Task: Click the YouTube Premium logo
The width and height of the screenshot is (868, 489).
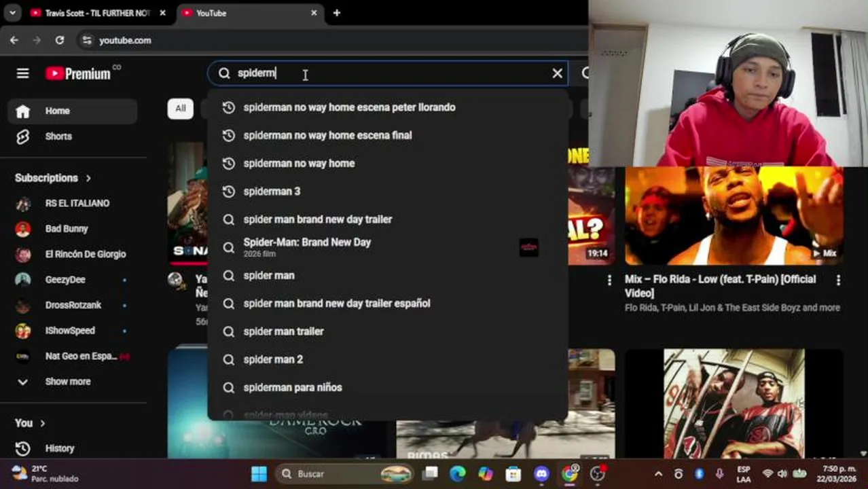Action: 79,73
